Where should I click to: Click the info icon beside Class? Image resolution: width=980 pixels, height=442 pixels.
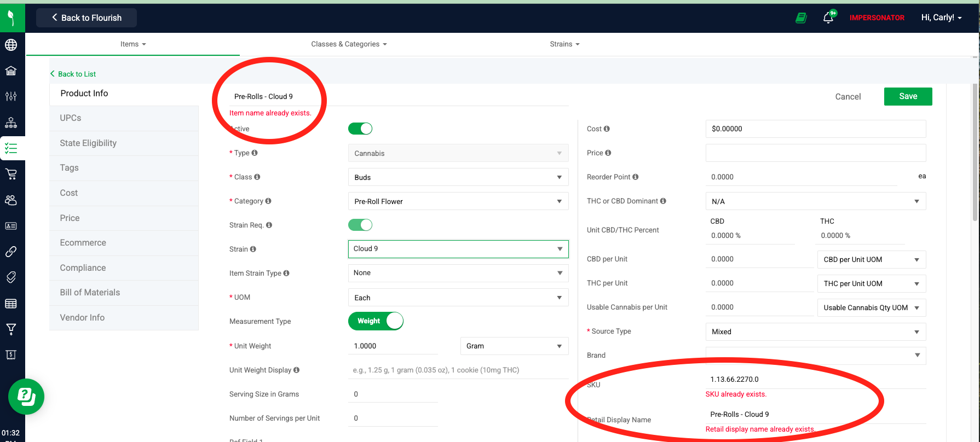257,177
